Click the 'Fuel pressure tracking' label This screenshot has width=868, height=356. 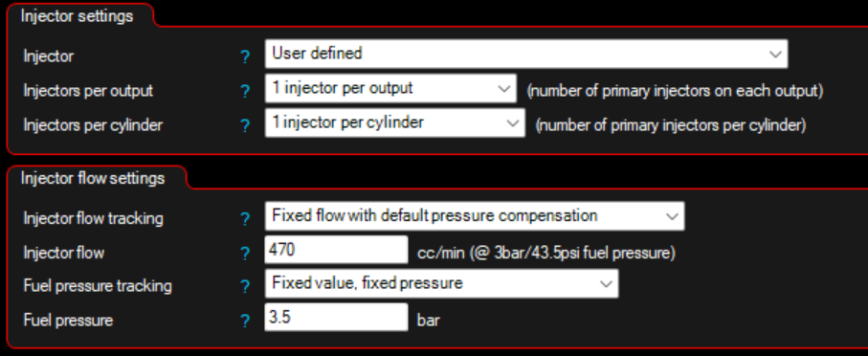(98, 286)
